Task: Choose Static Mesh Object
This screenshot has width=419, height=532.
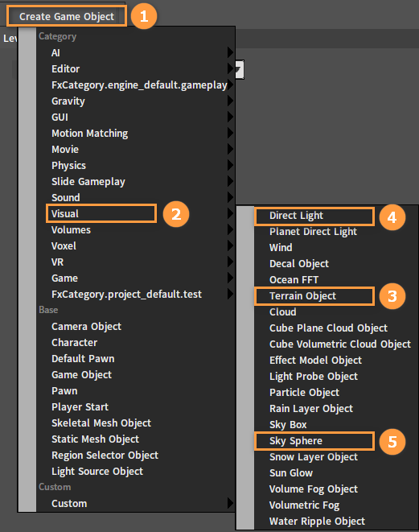Action: pos(95,439)
